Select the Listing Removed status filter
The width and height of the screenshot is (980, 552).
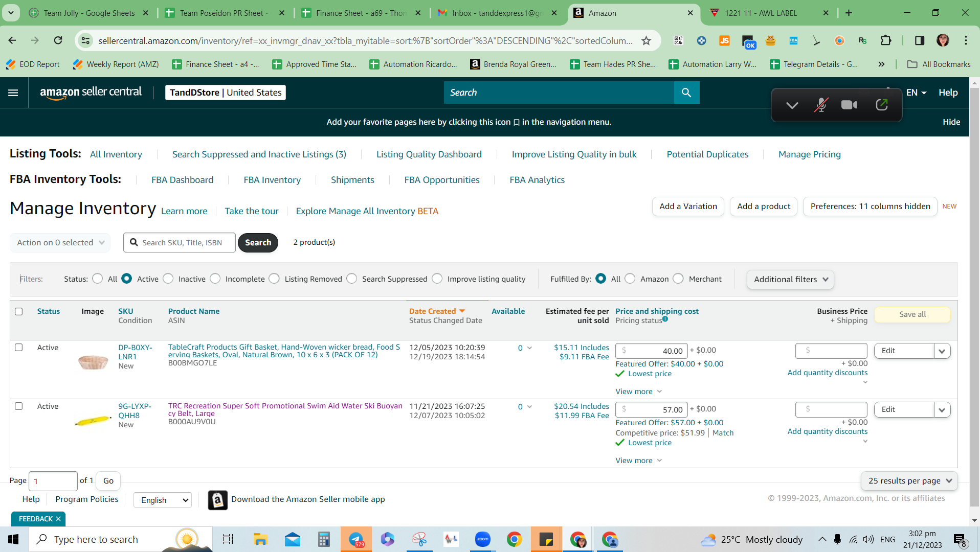pos(275,279)
